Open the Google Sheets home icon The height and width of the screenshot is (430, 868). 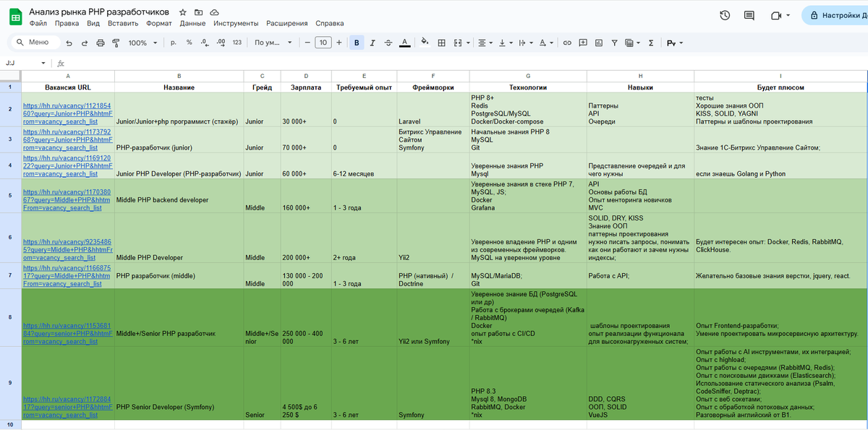(15, 17)
